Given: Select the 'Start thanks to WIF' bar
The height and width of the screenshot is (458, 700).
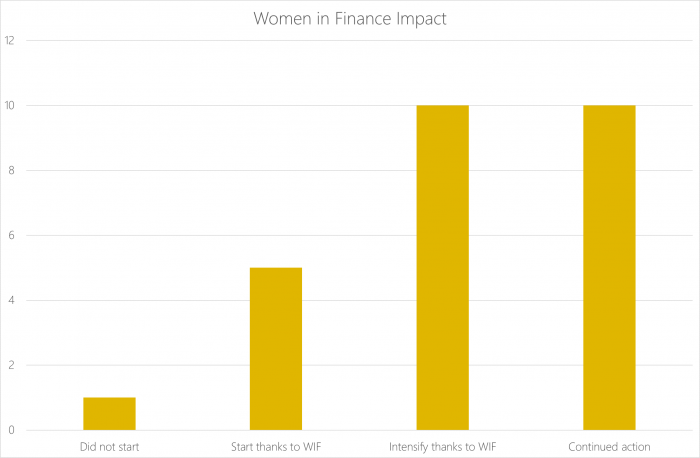Looking at the screenshot, I should pyautogui.click(x=276, y=349).
